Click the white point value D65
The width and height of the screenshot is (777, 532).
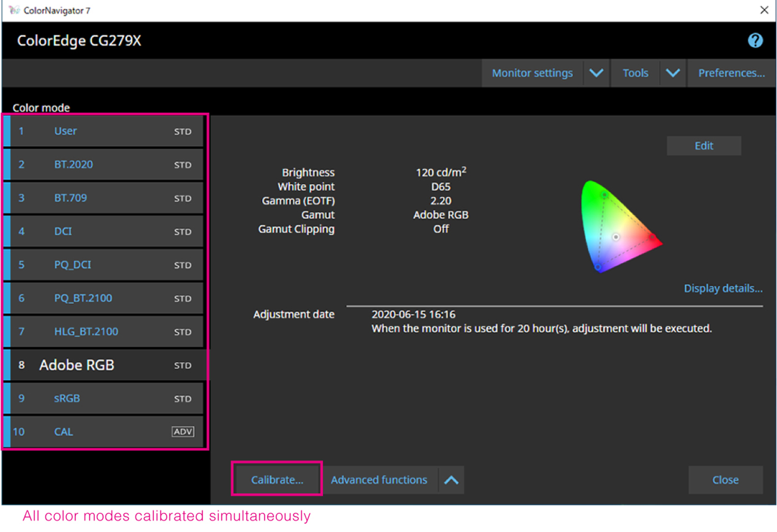pos(441,187)
